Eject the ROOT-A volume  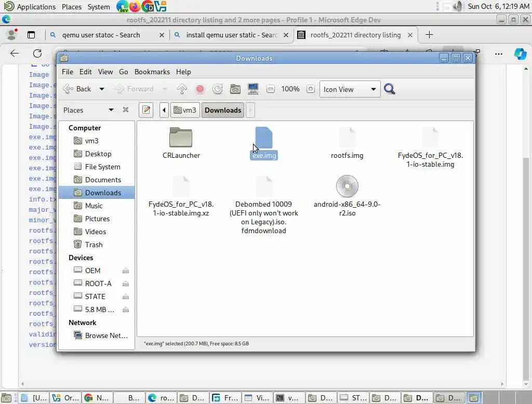(126, 284)
